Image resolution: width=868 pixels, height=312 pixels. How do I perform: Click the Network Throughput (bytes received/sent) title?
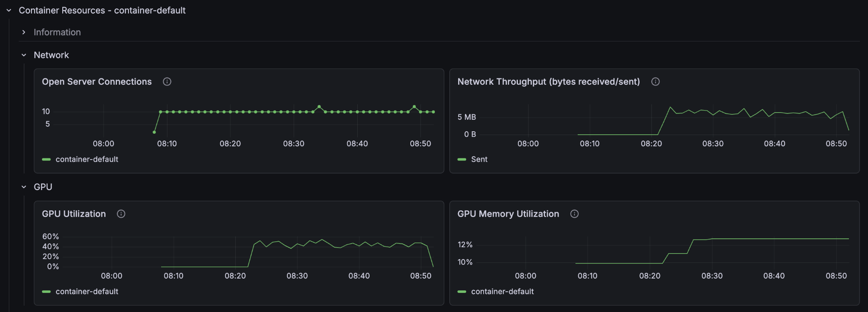[x=548, y=82]
